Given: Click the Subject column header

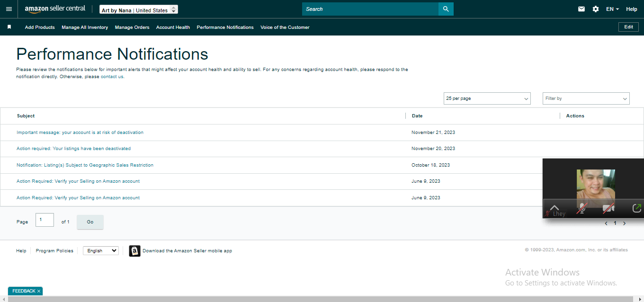Looking at the screenshot, I should [x=26, y=116].
